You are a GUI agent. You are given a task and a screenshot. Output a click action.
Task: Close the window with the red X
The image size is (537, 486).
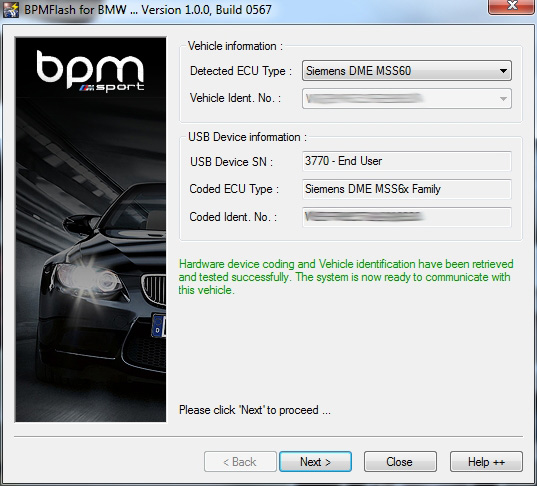[x=512, y=7]
